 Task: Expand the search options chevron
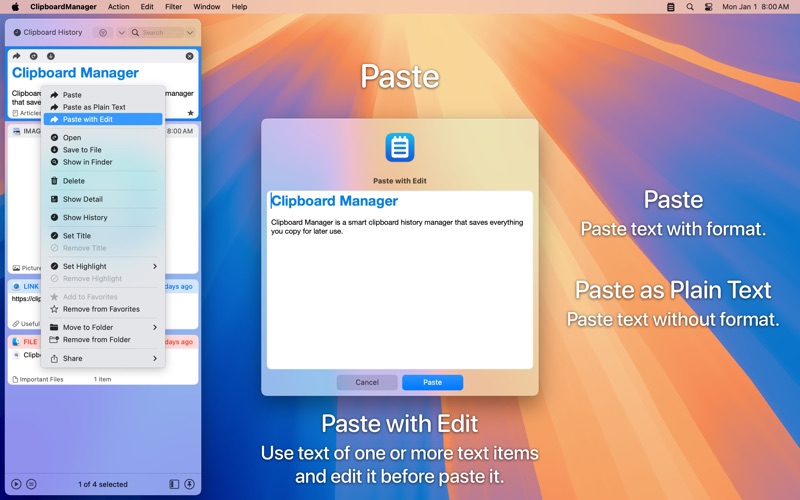point(190,33)
